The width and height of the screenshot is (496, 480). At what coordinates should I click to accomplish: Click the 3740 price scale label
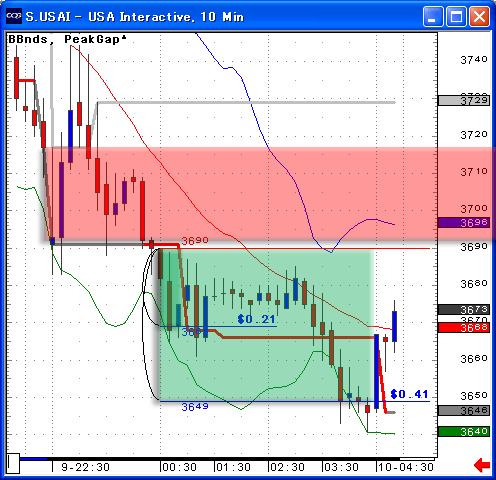pos(474,60)
